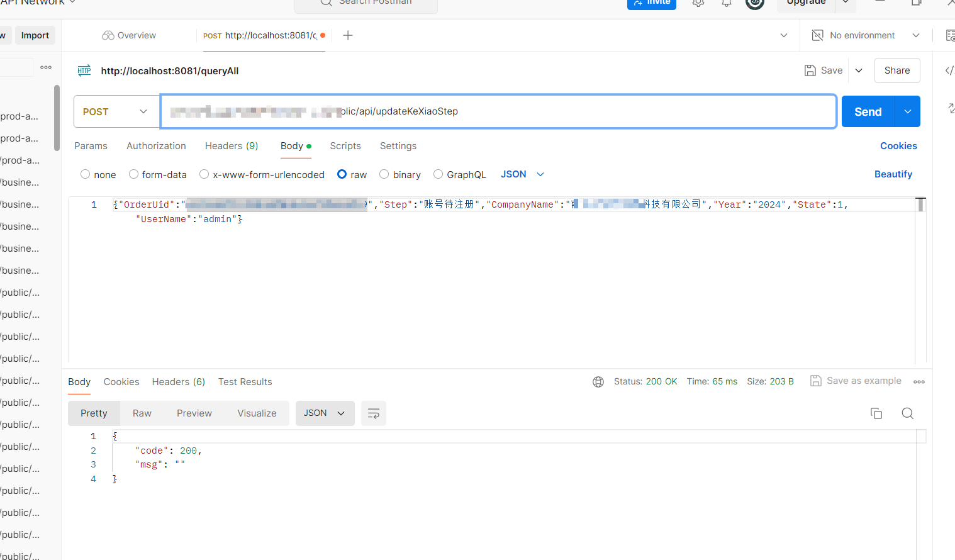Open the request Cookies link
955x560 pixels.
[x=898, y=146]
